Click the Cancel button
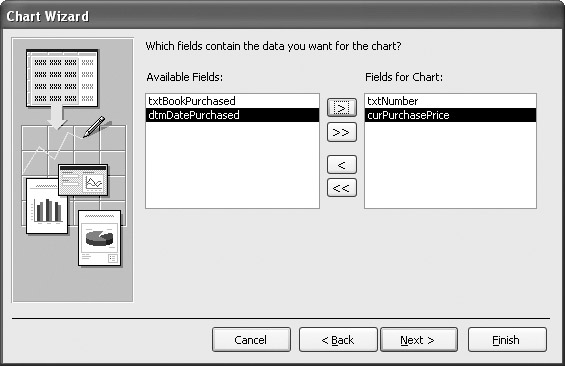The width and height of the screenshot is (565, 366). click(251, 340)
